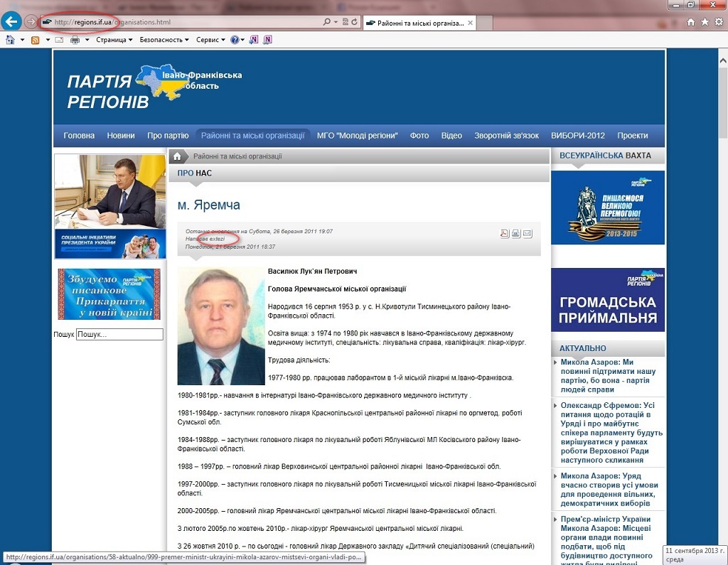Viewport: 728px width, 565px height.
Task: Select the 'Районні та міські організа...' browser tab
Action: tap(419, 23)
